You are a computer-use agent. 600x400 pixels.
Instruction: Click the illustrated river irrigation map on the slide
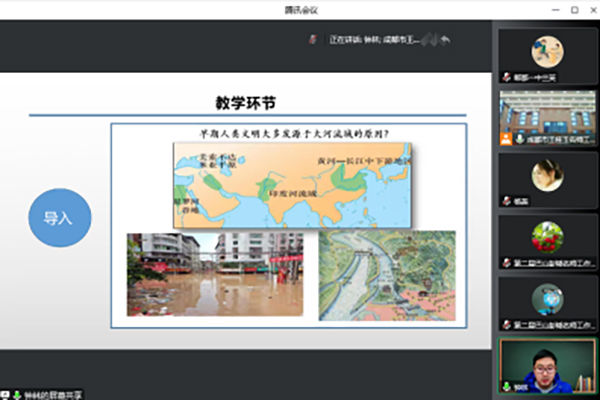pyautogui.click(x=387, y=276)
